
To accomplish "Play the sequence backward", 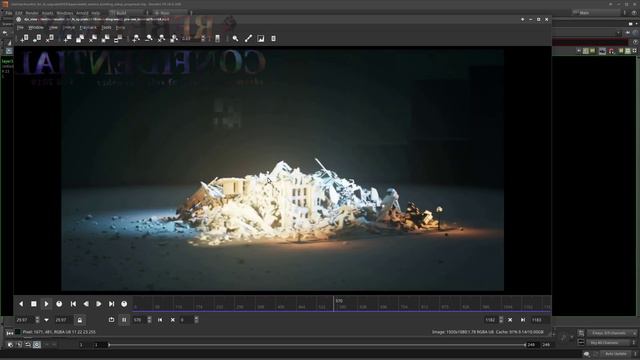I will (x=21, y=304).
